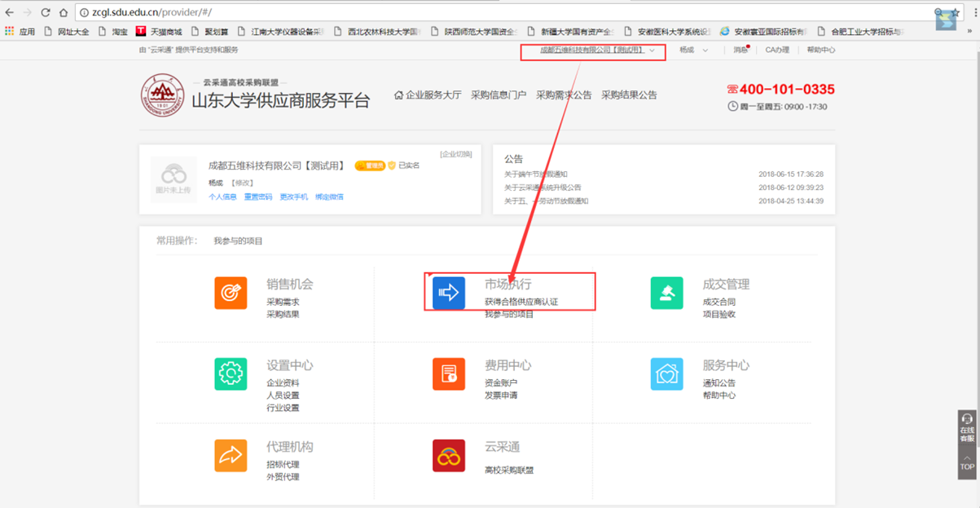The width and height of the screenshot is (980, 508).
Task: Open the 企业服务大厅 home menu item
Action: [428, 95]
